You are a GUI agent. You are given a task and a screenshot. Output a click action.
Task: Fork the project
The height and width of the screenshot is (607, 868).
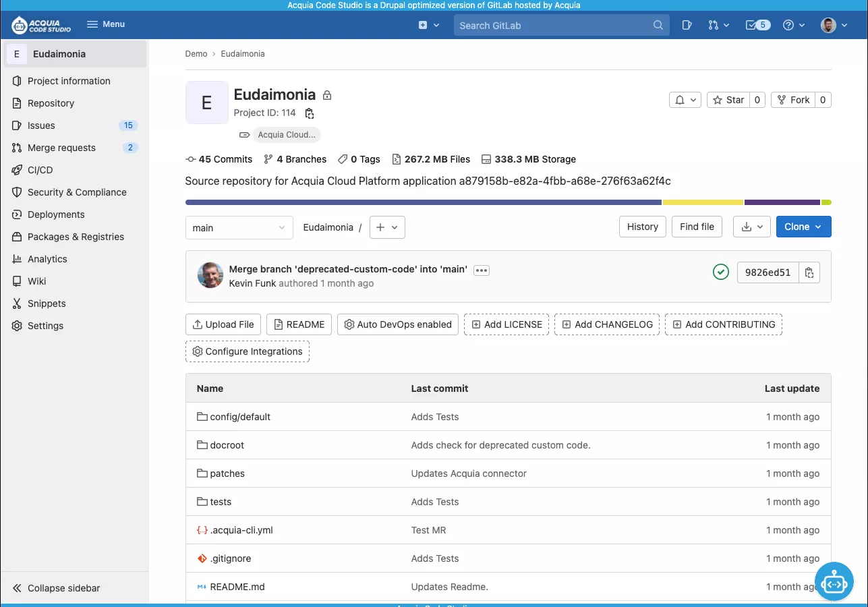[x=793, y=100]
